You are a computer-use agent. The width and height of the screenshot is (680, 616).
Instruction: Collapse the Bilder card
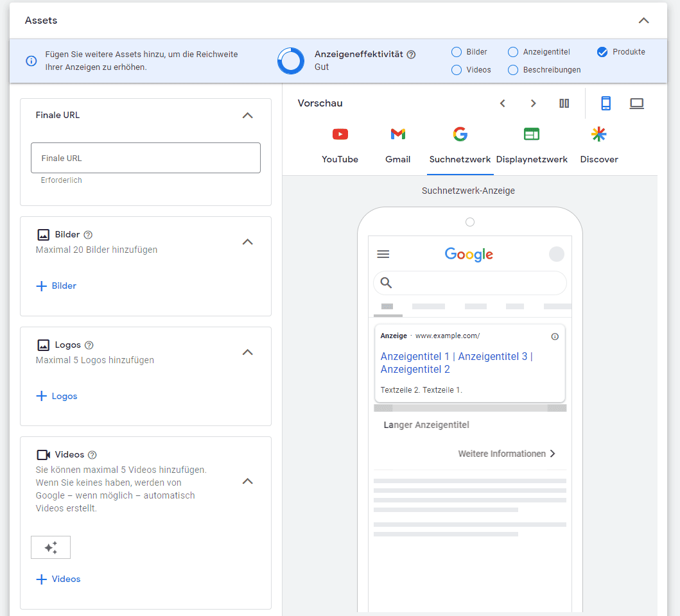click(248, 242)
